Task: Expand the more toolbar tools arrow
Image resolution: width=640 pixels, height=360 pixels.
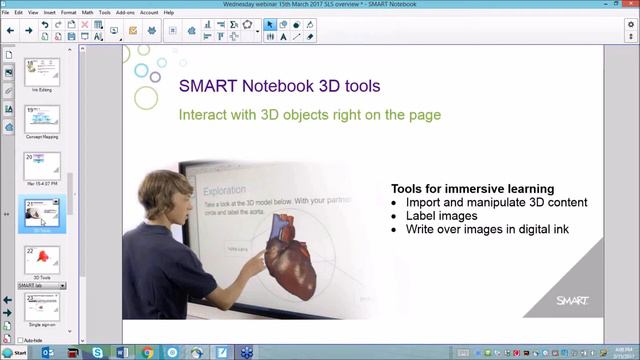Action: click(x=258, y=31)
